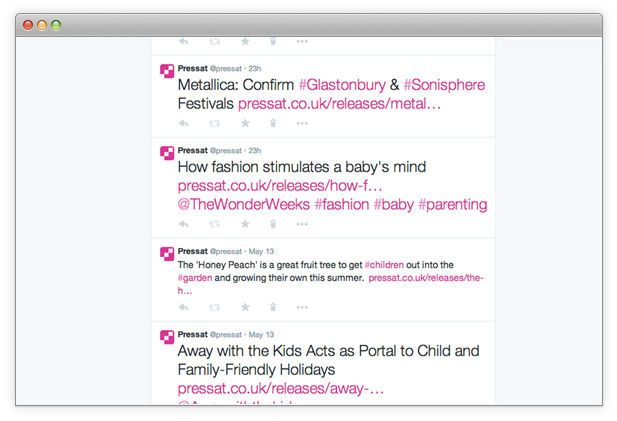Delete the Metallica Glastonbury tweet
This screenshot has height=421, width=617.
click(273, 123)
